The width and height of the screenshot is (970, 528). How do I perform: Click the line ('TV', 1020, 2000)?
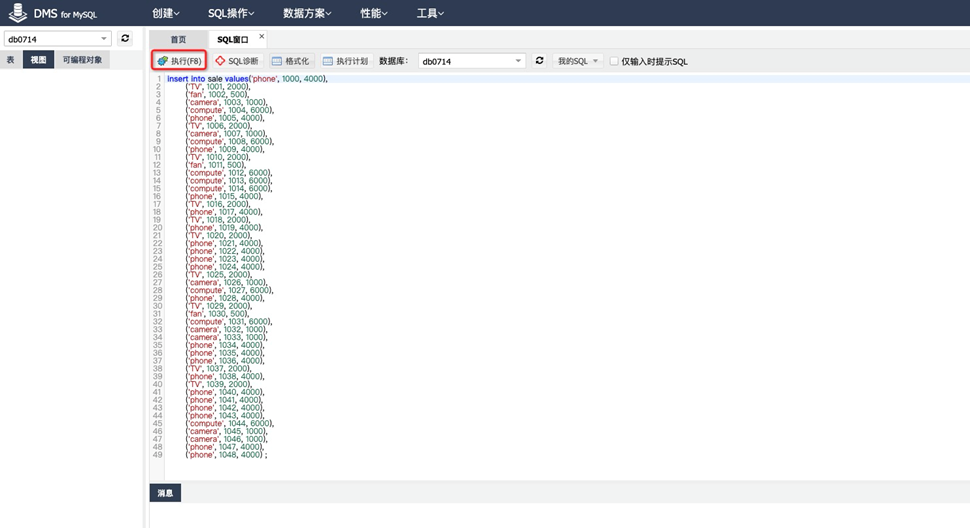[218, 236]
